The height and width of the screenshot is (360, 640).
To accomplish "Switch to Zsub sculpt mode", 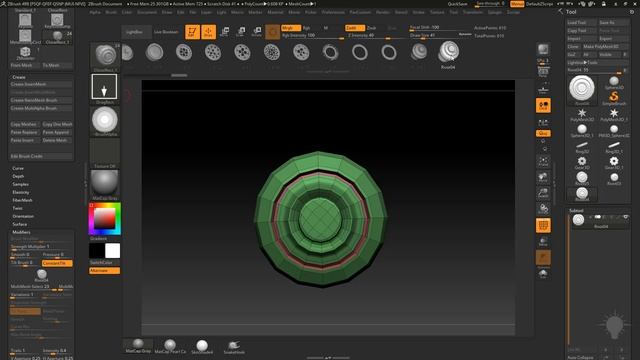I will tap(371, 28).
